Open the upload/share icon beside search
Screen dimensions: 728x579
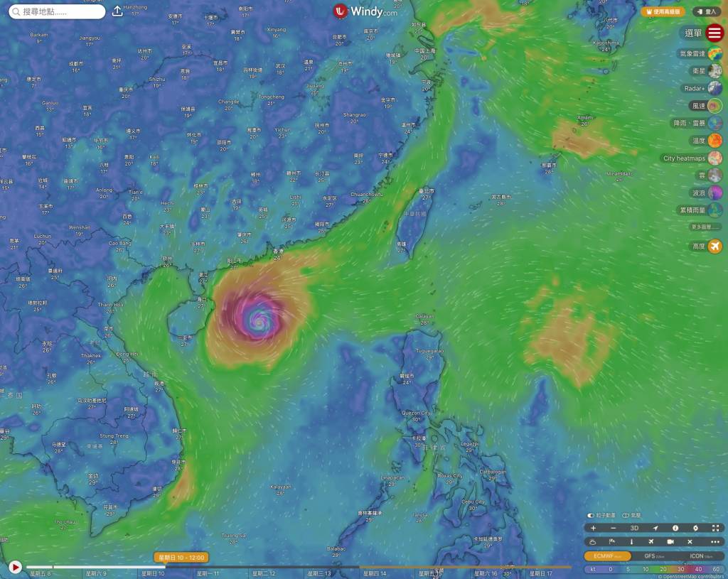click(118, 11)
